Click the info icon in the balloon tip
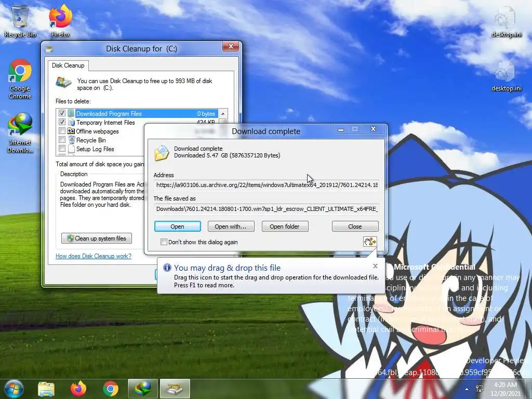The width and height of the screenshot is (532, 399). tap(167, 268)
